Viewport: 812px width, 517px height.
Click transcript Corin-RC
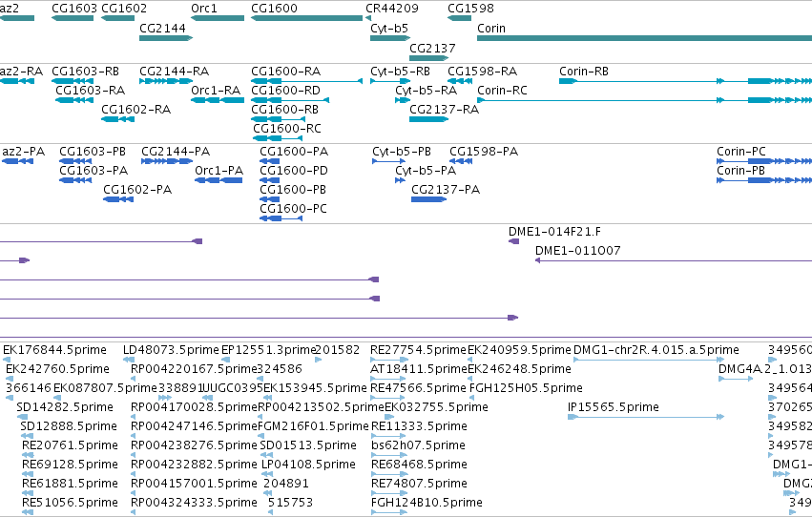[502, 90]
